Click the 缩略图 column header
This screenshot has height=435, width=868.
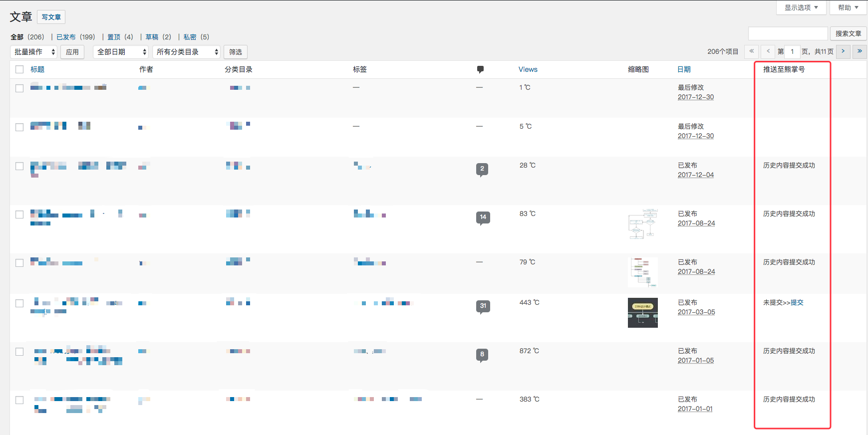click(x=638, y=69)
